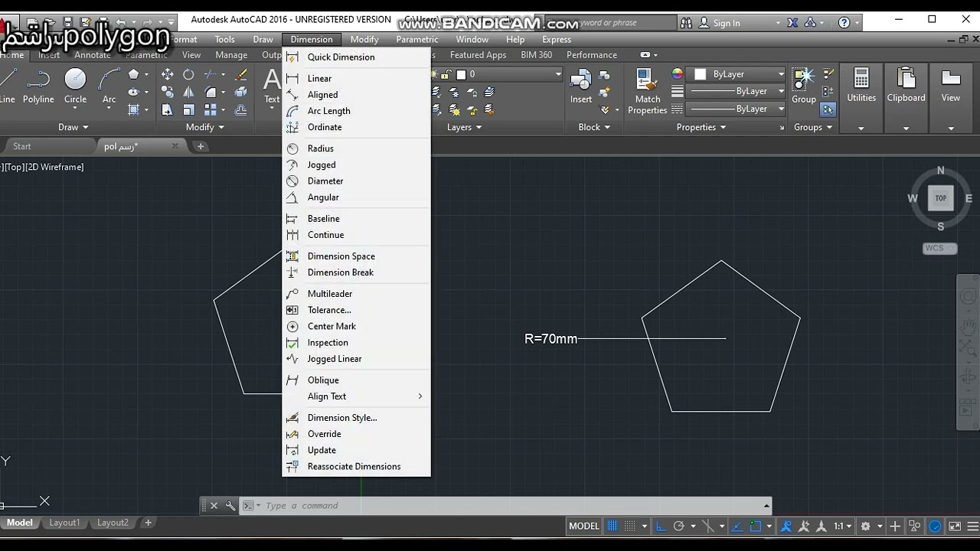Toggle snap mode in status bar
This screenshot has height=551, width=980.
(630, 527)
